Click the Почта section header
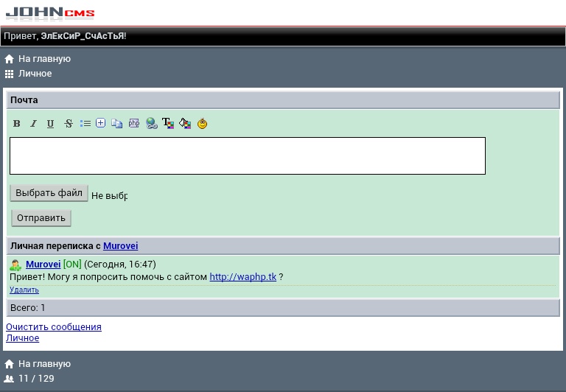 (x=283, y=100)
